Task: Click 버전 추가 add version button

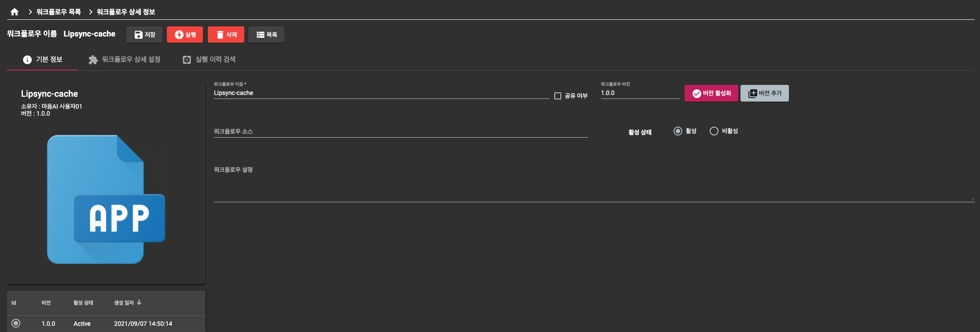Action: (x=764, y=93)
